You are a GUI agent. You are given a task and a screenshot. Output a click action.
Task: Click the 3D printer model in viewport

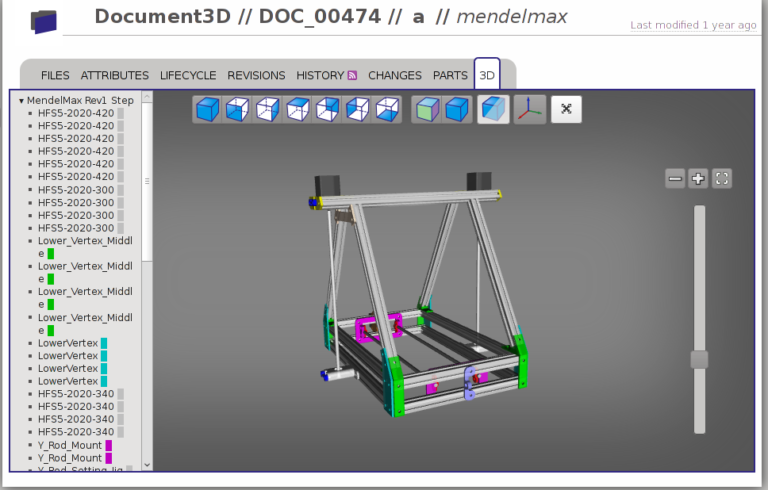[416, 294]
